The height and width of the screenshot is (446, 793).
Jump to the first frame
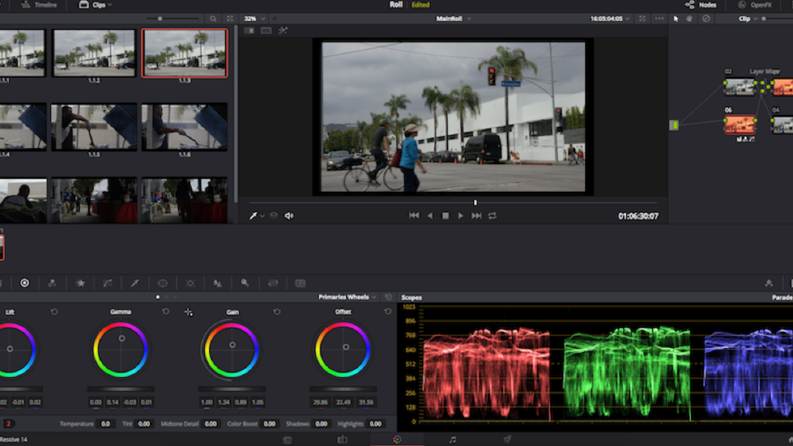(x=414, y=215)
